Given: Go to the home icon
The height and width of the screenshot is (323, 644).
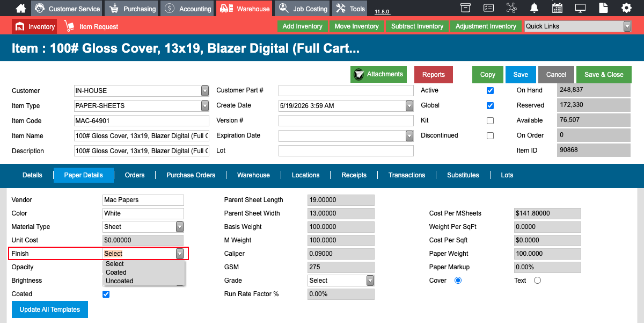Looking at the screenshot, I should pos(20,8).
